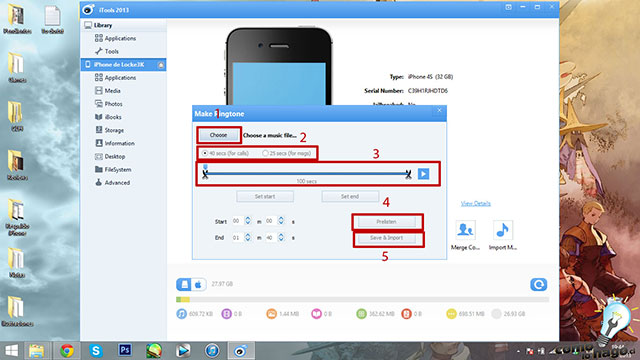Click the purple video storage icon
Viewport: 640px width, 360px height.
[x=226, y=314]
